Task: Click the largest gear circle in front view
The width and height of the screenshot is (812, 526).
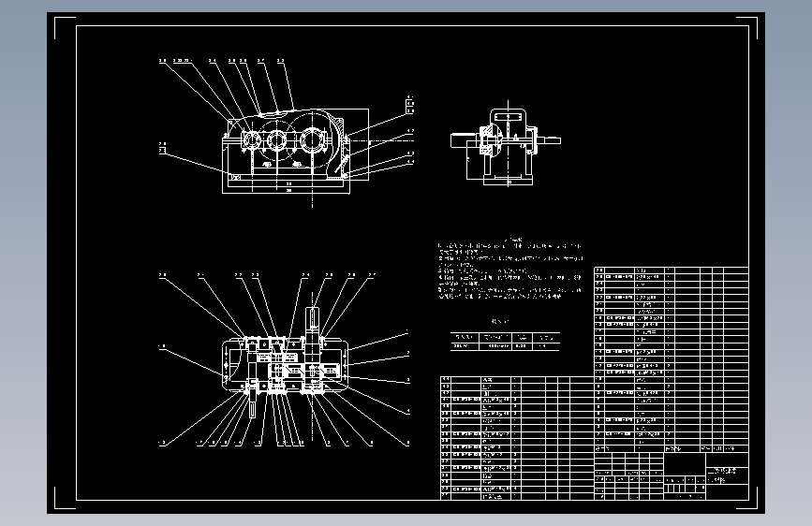Action: [312, 140]
